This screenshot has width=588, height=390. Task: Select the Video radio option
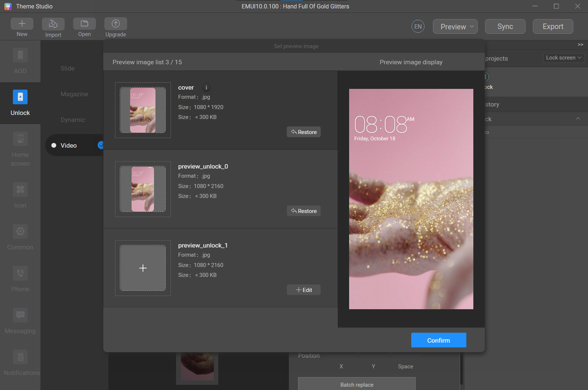[54, 145]
